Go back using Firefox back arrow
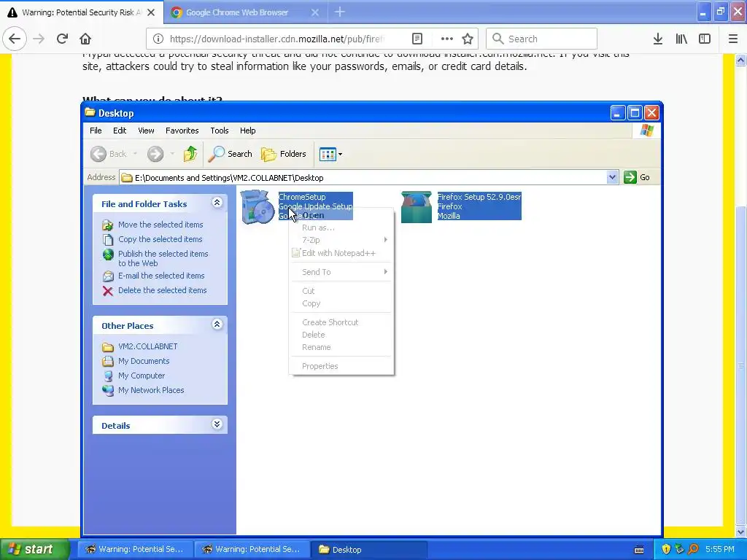This screenshot has height=560, width=747. tap(15, 39)
